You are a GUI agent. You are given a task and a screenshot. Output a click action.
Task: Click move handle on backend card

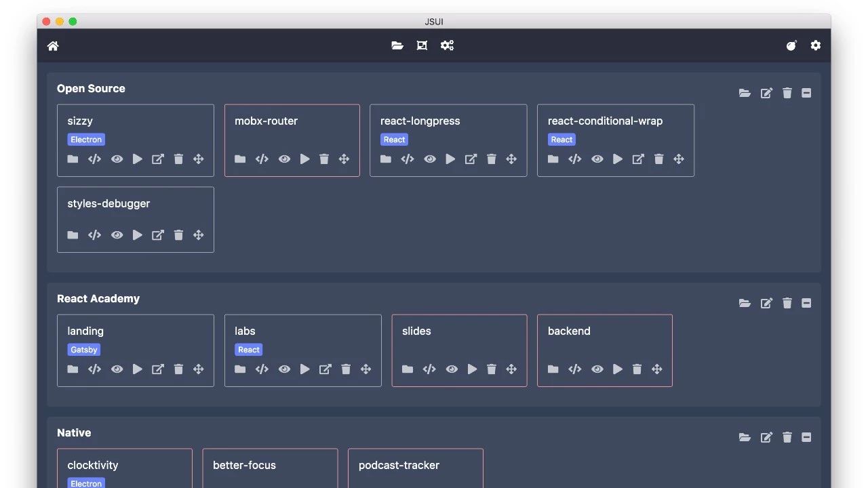pyautogui.click(x=657, y=369)
